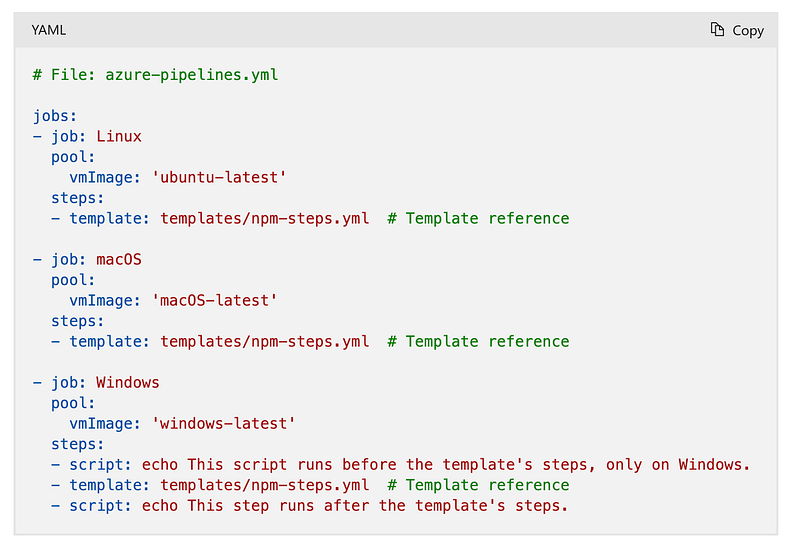Viewport: 800px width, 554px height.
Task: Click the template path under the Windows job
Action: tap(264, 485)
